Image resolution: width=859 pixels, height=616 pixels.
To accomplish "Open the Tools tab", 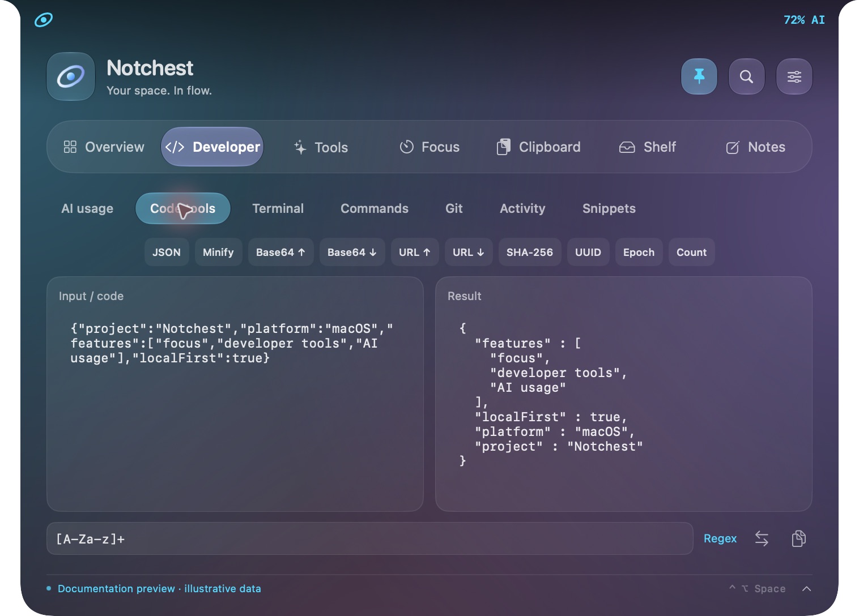I will pyautogui.click(x=321, y=147).
